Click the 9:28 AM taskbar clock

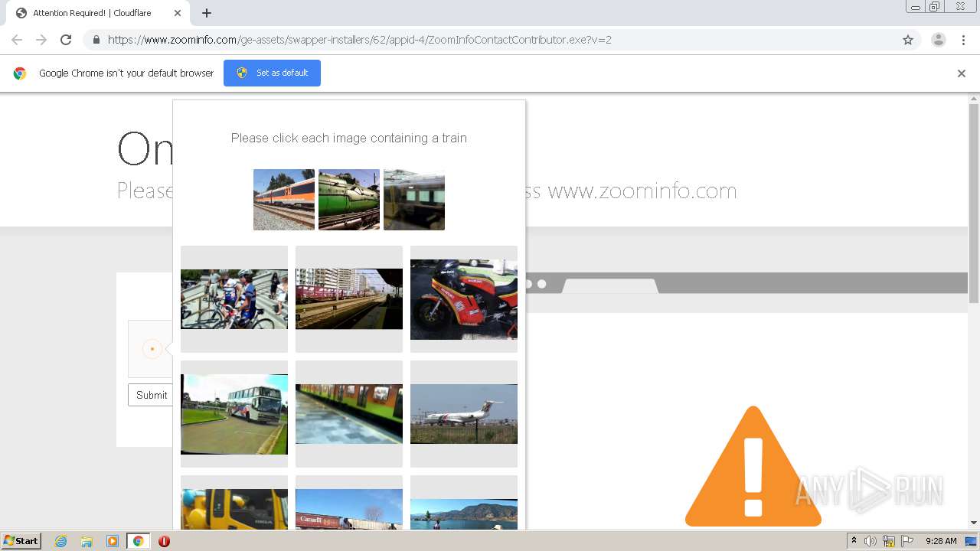click(x=941, y=541)
